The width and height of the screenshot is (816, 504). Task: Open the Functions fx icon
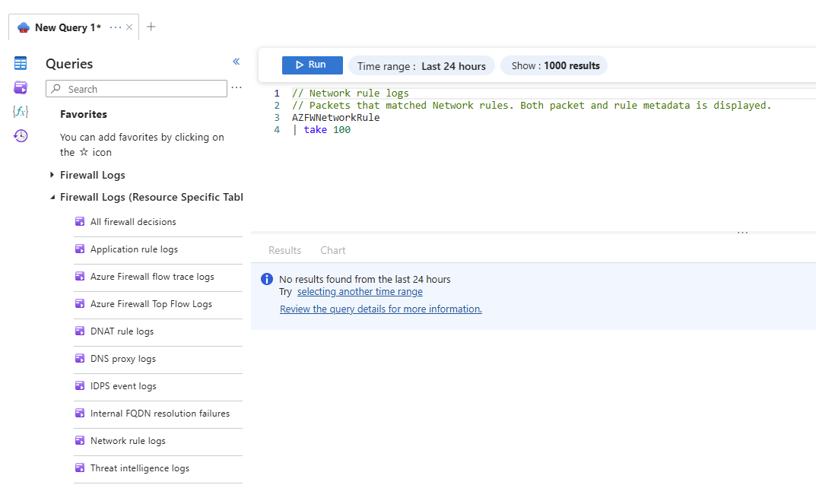coord(21,112)
